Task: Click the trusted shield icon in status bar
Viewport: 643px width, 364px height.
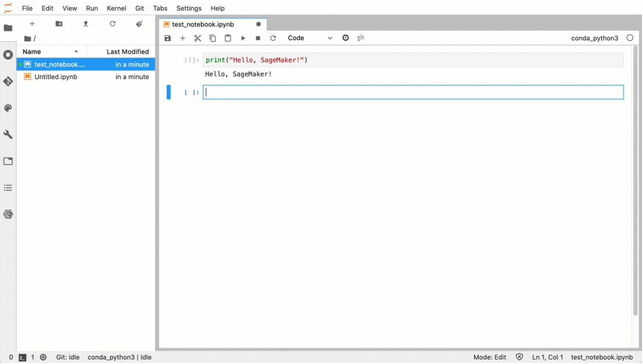Action: click(519, 357)
